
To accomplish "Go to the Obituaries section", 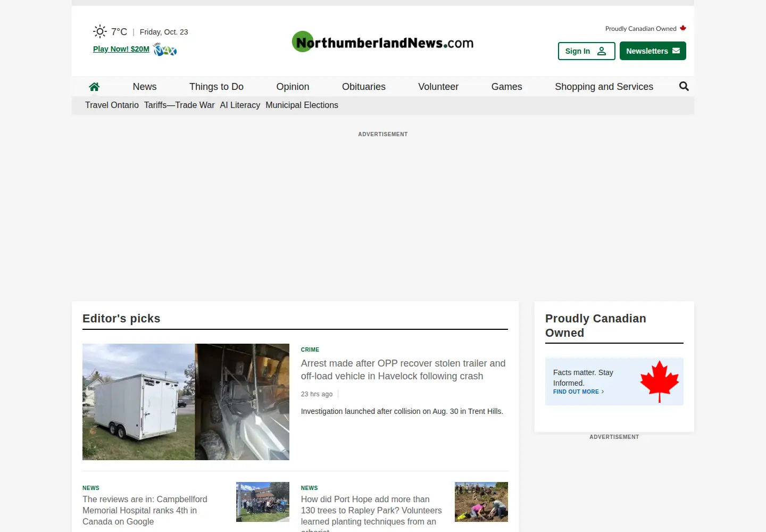I will (x=364, y=87).
